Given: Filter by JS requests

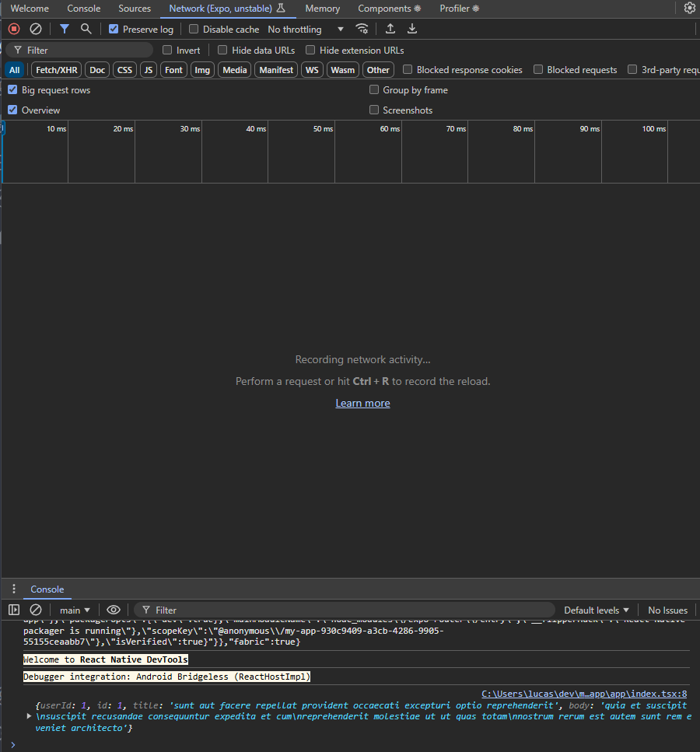Looking at the screenshot, I should 149,70.
